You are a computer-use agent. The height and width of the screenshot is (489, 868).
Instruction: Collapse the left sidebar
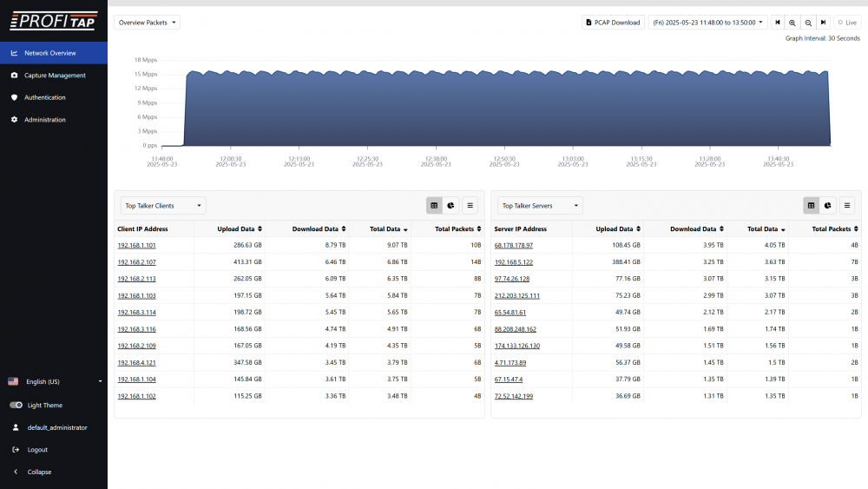pos(39,472)
